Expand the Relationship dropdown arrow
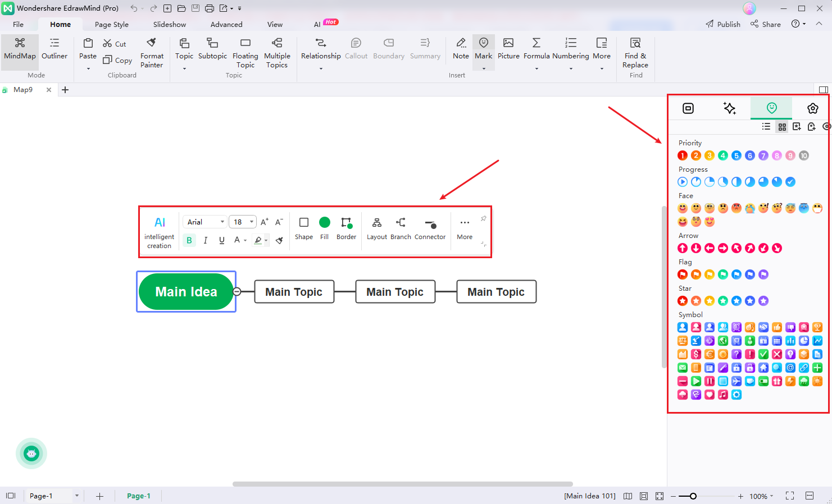This screenshot has height=504, width=832. click(321, 68)
